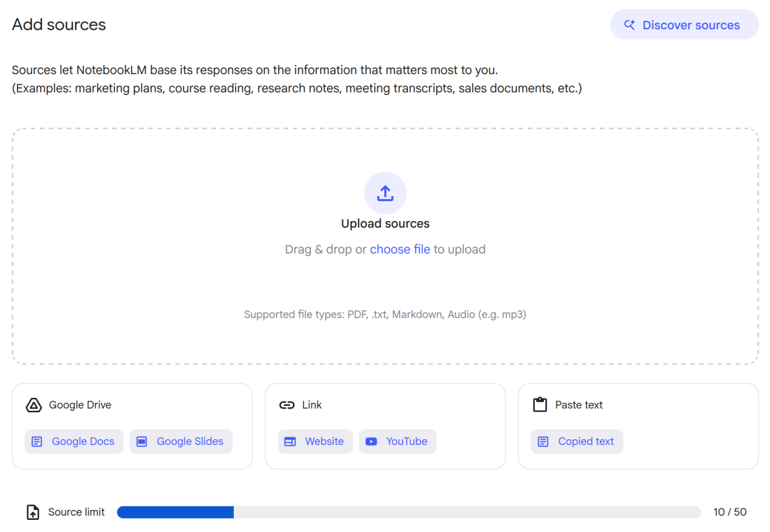Viewport: 770px width, 532px height.
Task: Add Copied text source
Action: pos(577,441)
